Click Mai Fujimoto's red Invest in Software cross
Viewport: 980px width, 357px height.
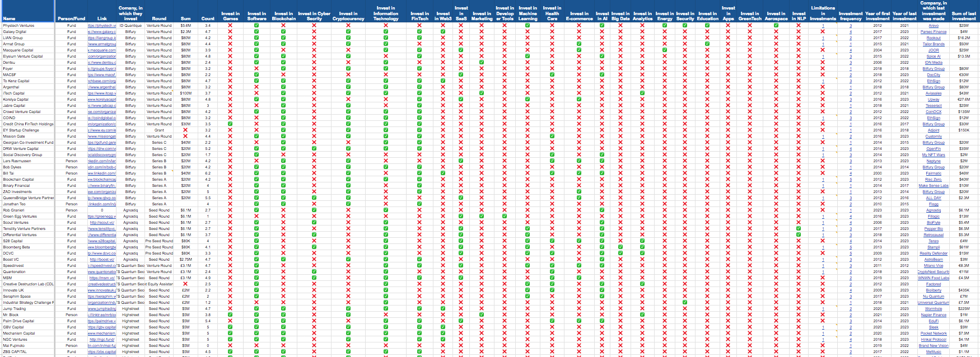256,346
